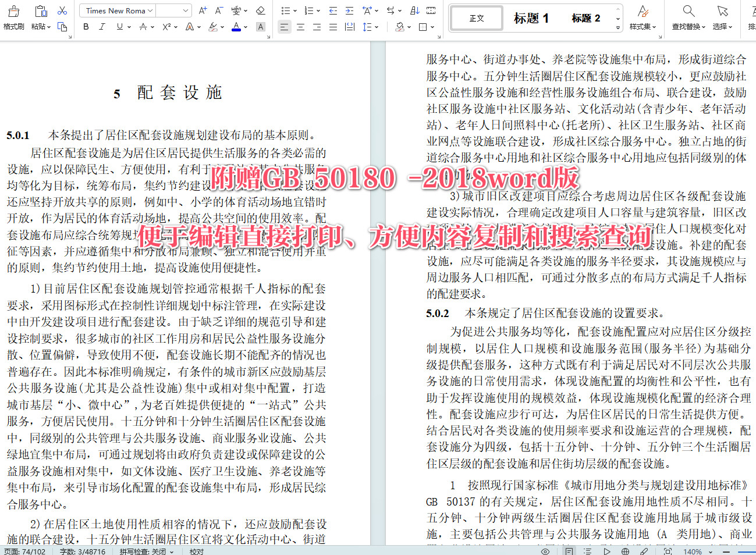The width and height of the screenshot is (756, 555).
Task: Open the line spacing dropdown arrow
Action: coord(377,27)
